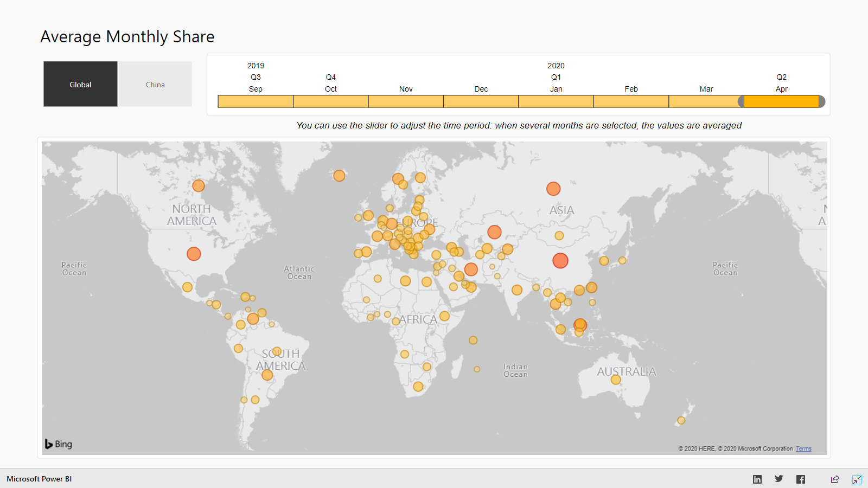868x488 pixels.
Task: Share report on Twitter icon
Action: (x=779, y=479)
